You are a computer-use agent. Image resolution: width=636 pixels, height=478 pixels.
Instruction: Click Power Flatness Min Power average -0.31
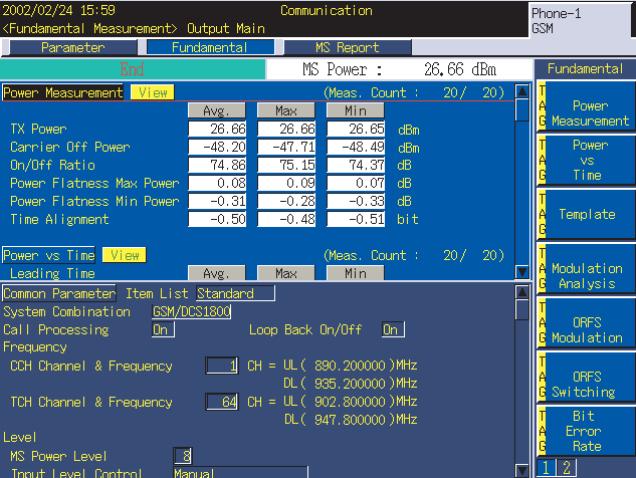pyautogui.click(x=217, y=201)
